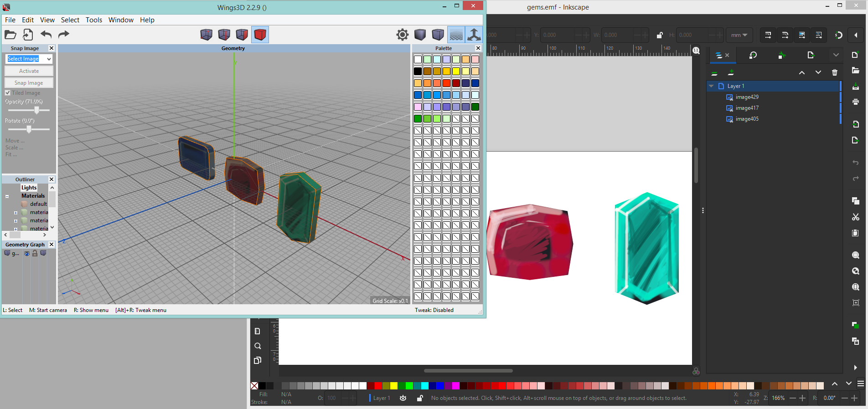Toggle orthographic view cube icon
The height and width of the screenshot is (409, 868).
click(x=438, y=35)
